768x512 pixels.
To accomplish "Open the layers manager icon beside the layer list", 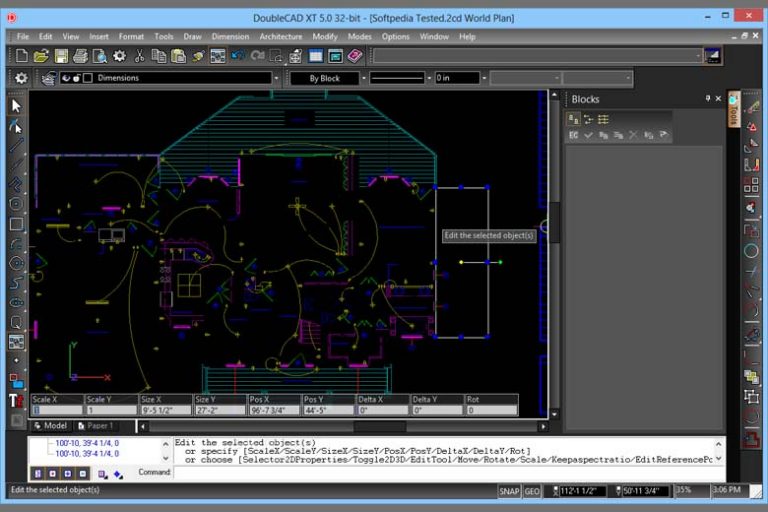I will pyautogui.click(x=48, y=78).
